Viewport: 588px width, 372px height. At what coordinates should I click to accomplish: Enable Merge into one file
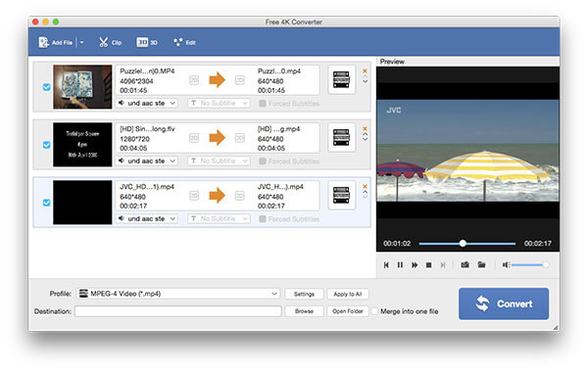[x=374, y=311]
